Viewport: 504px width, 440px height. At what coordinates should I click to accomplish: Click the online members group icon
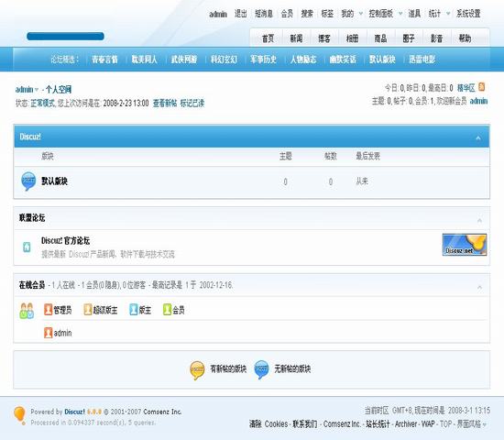click(x=27, y=311)
